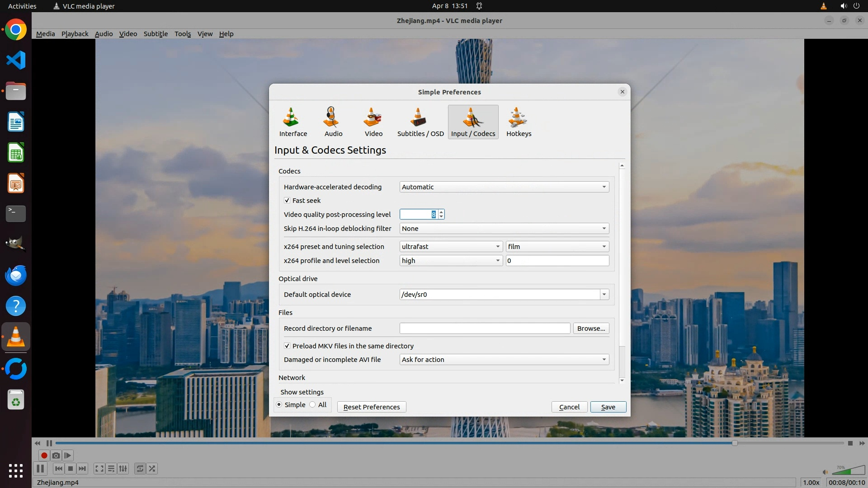Image resolution: width=868 pixels, height=488 pixels.
Task: Click the Reset Preferences button
Action: [371, 407]
